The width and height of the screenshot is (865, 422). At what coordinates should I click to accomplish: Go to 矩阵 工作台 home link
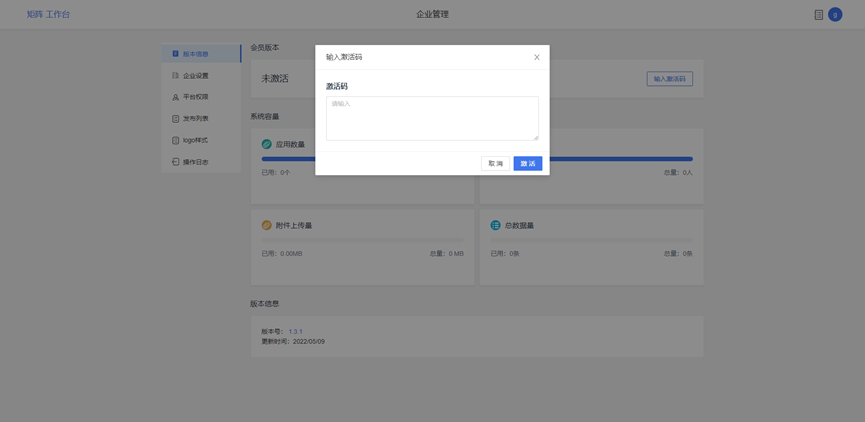coord(49,14)
